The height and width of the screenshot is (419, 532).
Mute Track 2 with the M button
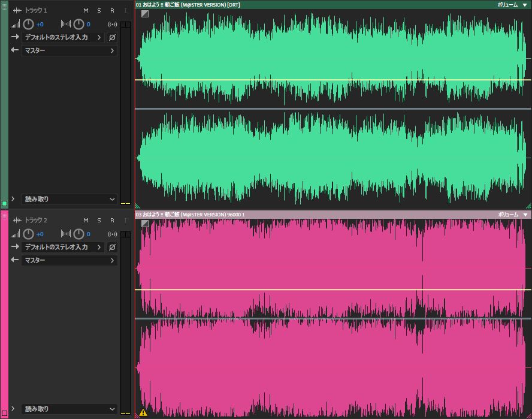[86, 221]
